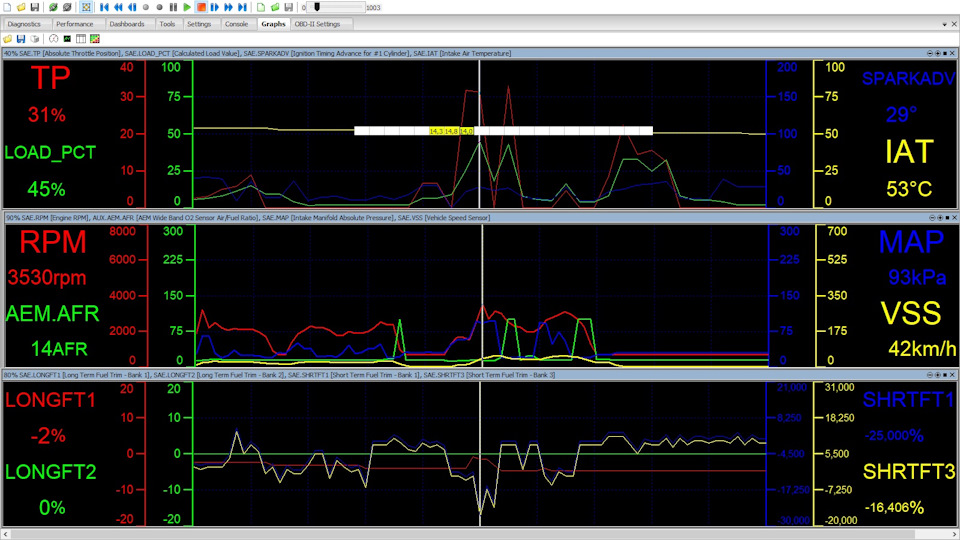960x540 pixels.
Task: Click the 14AFR readout
Action: click(59, 349)
